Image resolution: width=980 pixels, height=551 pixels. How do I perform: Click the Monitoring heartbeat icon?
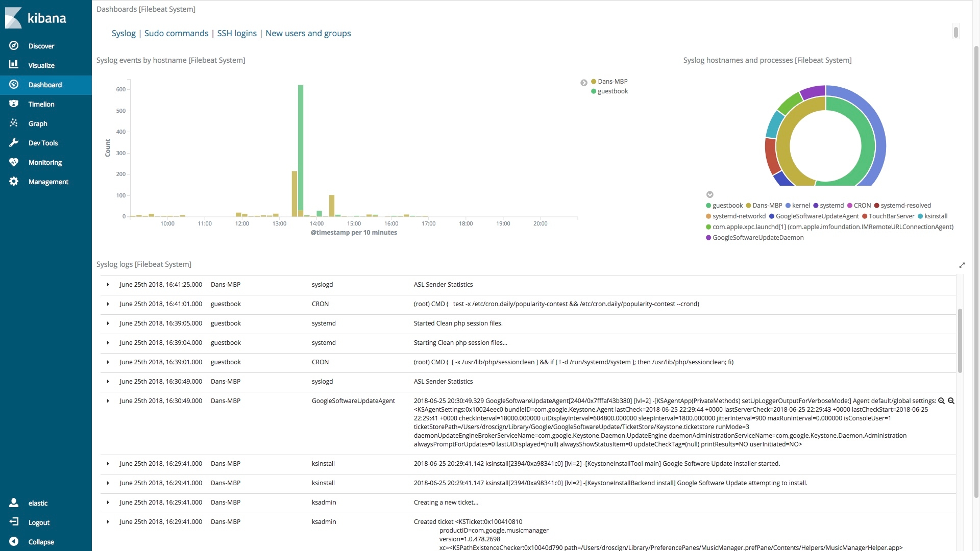point(14,162)
